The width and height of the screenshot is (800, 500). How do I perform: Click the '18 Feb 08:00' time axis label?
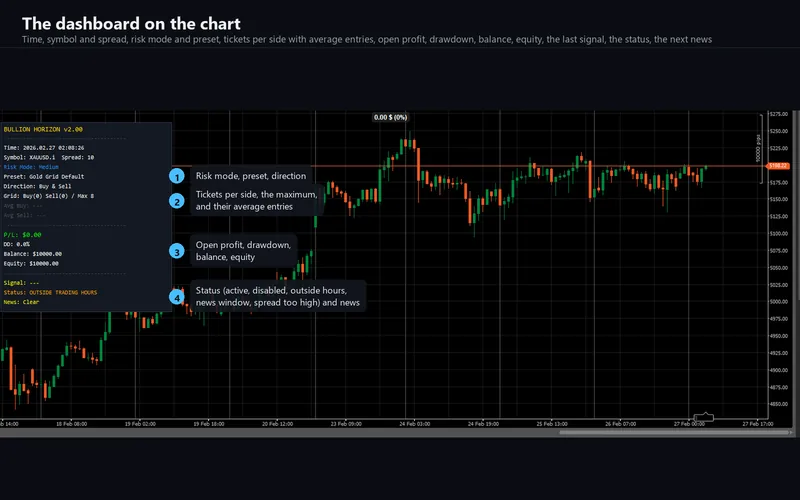[x=71, y=424]
